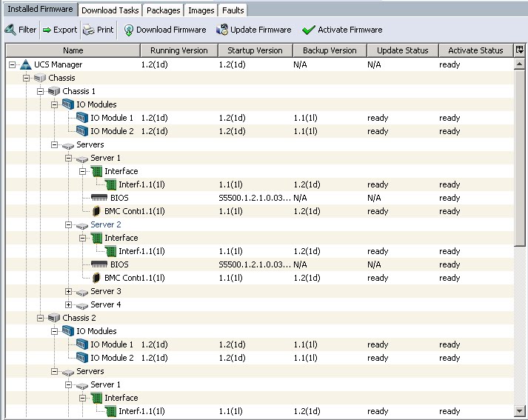Select Chassis 1 Servers icon
This screenshot has width=528, height=420.
pyautogui.click(x=68, y=146)
